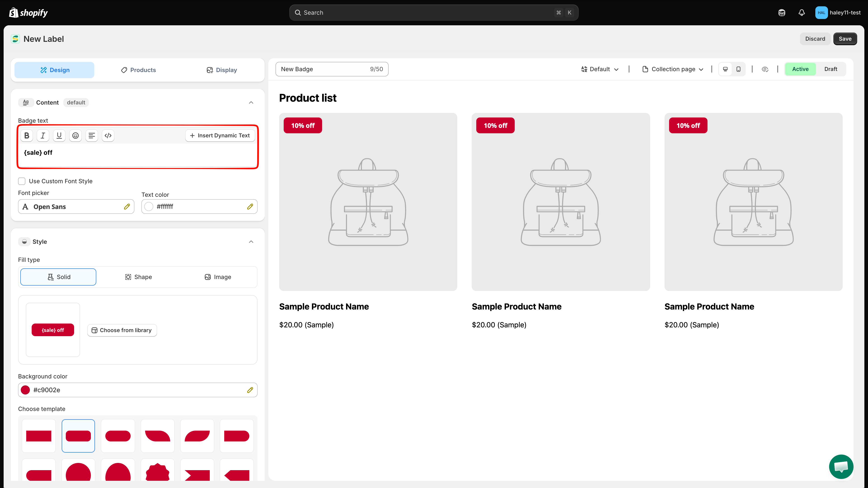Choose Shape fill type
The height and width of the screenshot is (488, 868).
(x=138, y=277)
